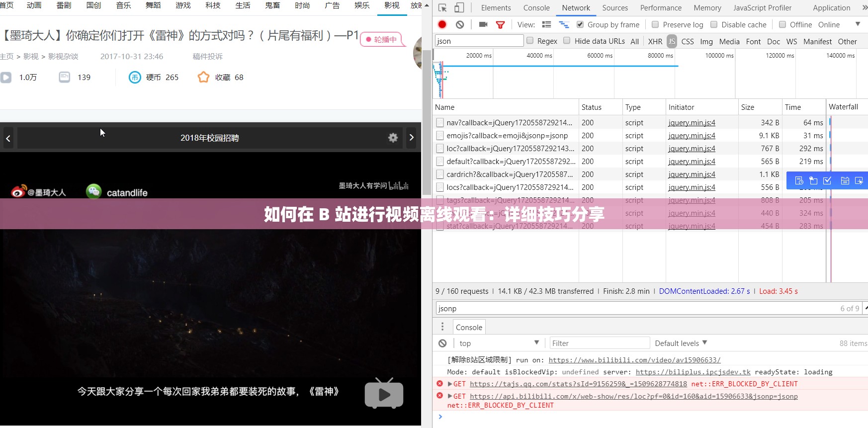Open console drawer three-dot menu

coord(442,327)
